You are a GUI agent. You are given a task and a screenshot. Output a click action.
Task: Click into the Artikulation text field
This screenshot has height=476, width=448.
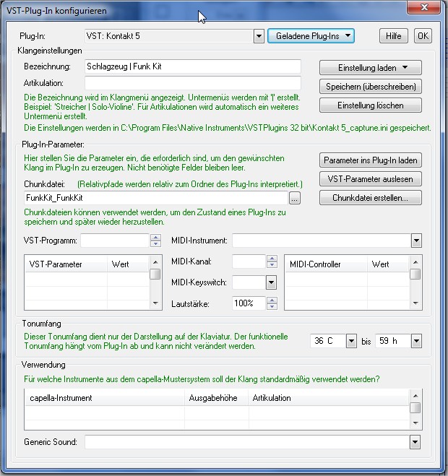(x=192, y=83)
